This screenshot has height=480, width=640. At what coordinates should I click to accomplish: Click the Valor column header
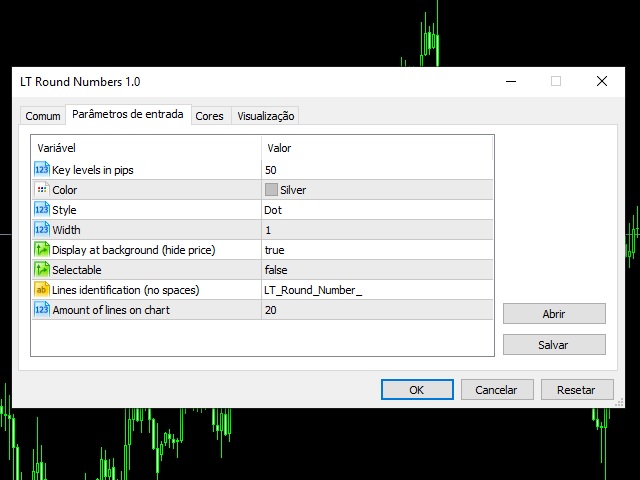(x=377, y=148)
